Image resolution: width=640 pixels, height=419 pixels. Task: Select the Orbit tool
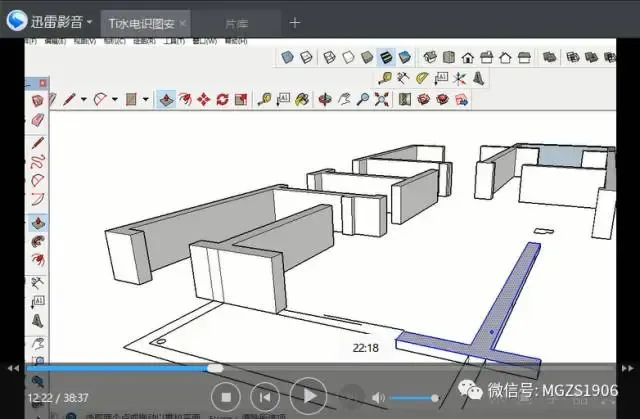coord(325,100)
